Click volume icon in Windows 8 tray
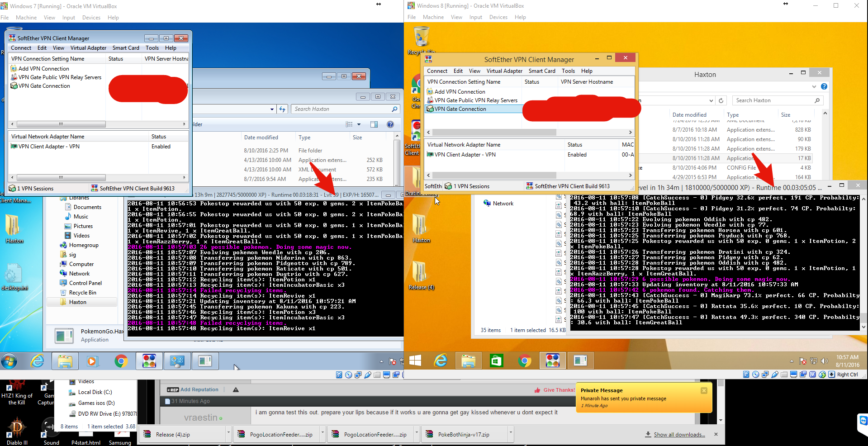 click(825, 361)
